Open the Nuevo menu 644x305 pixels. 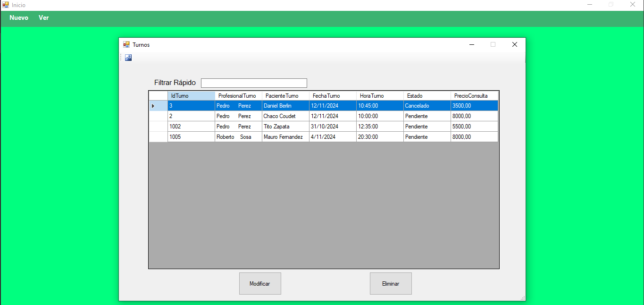click(19, 18)
